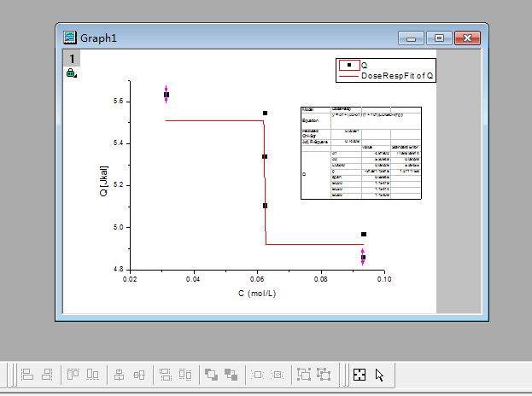Click the Q scatter symbol in legend

click(x=349, y=65)
